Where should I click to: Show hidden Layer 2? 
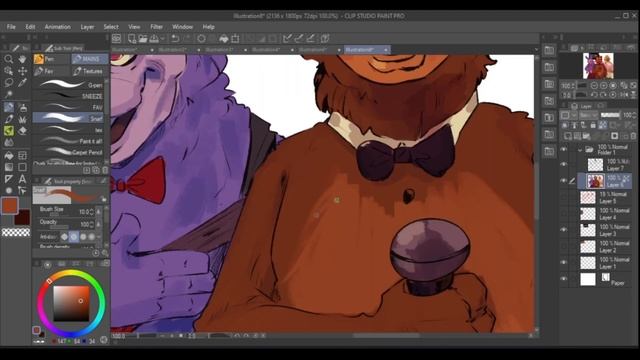coord(564,246)
